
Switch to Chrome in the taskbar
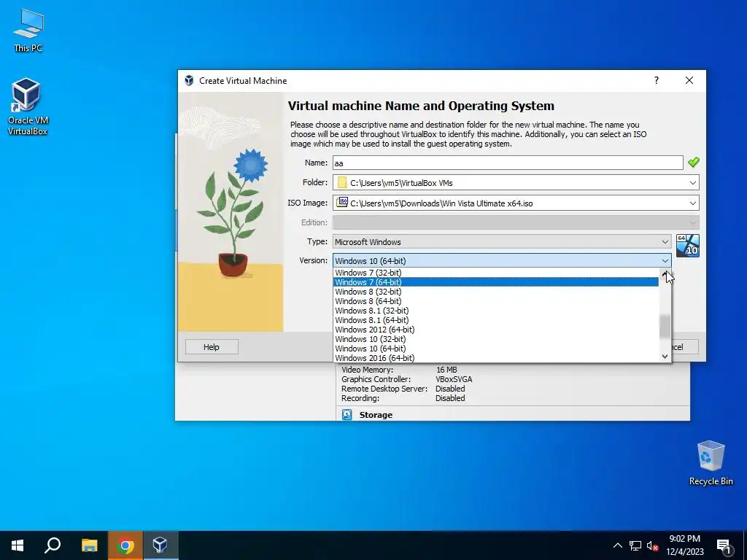pos(125,545)
